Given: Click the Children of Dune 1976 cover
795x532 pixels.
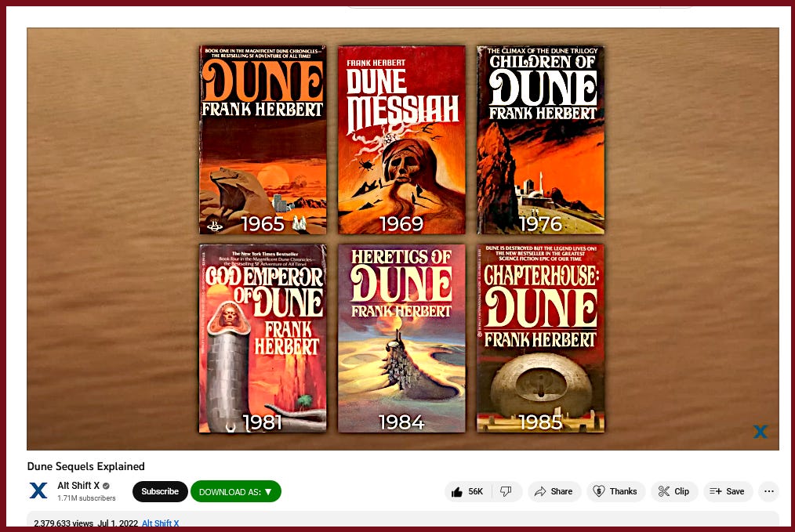Looking at the screenshot, I should [x=540, y=139].
